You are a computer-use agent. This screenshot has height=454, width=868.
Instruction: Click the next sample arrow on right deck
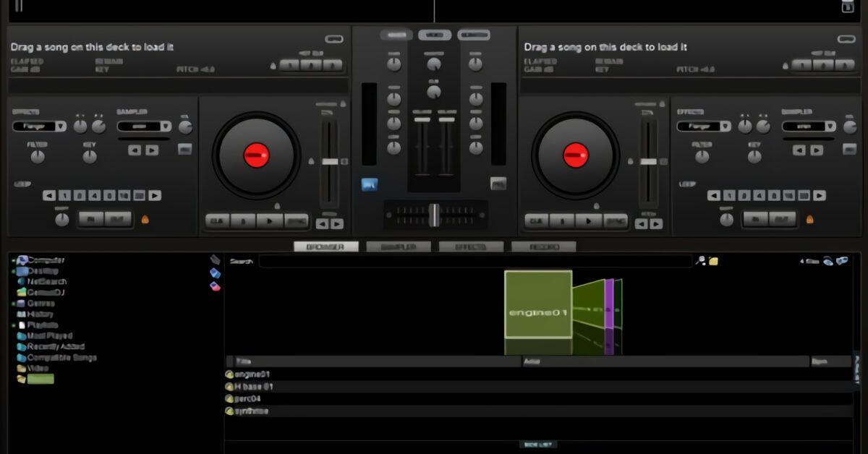pyautogui.click(x=815, y=150)
